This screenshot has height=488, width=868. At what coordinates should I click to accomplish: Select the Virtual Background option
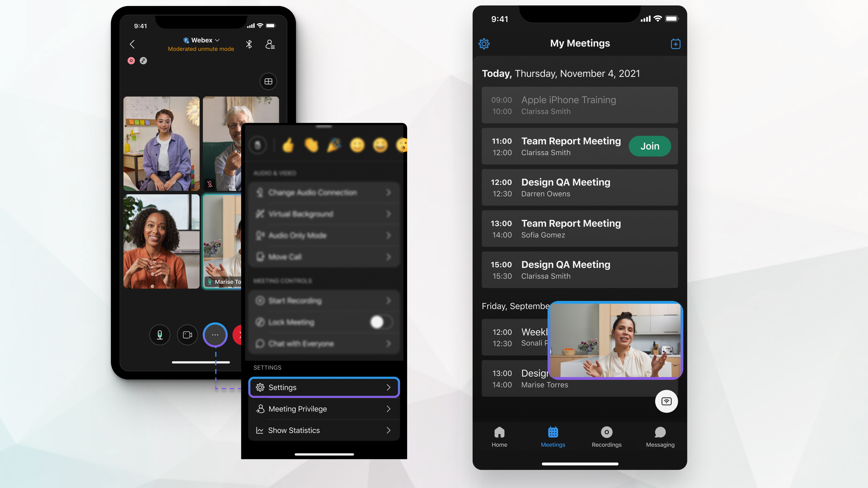324,213
